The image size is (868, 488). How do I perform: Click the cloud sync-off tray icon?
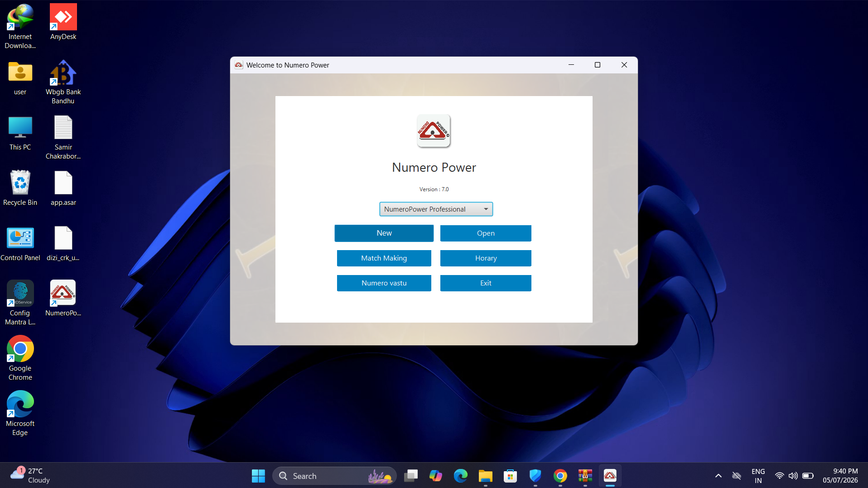tap(737, 476)
